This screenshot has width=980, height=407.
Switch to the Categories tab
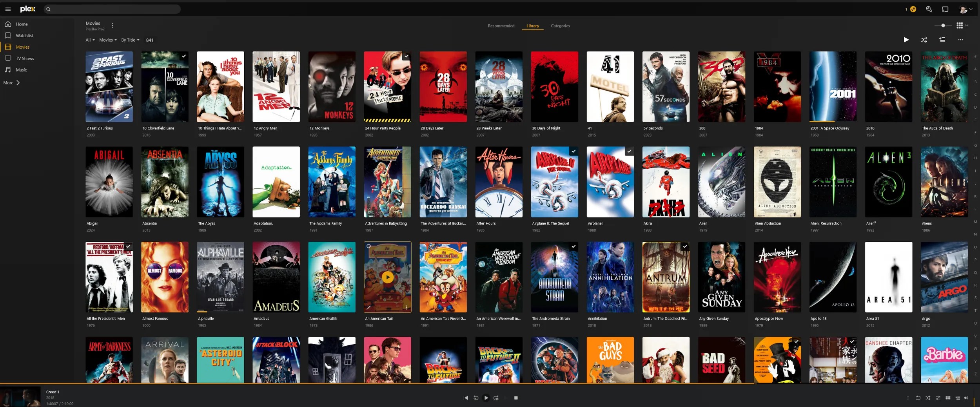point(560,26)
